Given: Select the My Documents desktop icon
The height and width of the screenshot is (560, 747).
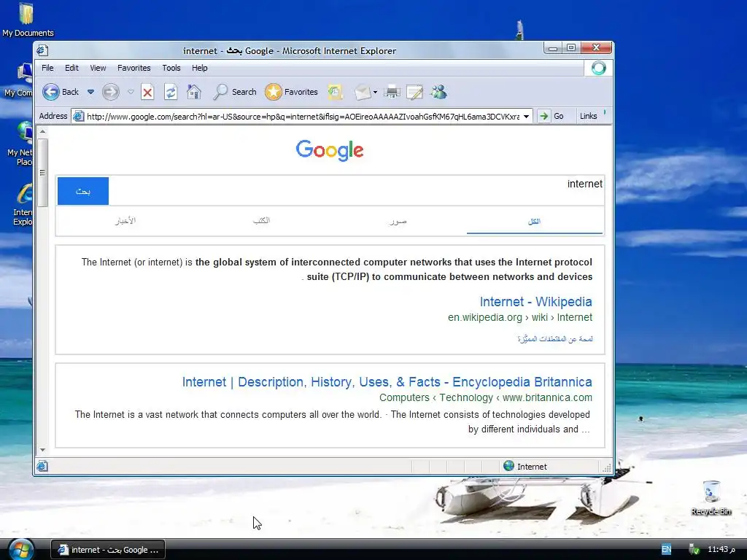Looking at the screenshot, I should coord(28,20).
